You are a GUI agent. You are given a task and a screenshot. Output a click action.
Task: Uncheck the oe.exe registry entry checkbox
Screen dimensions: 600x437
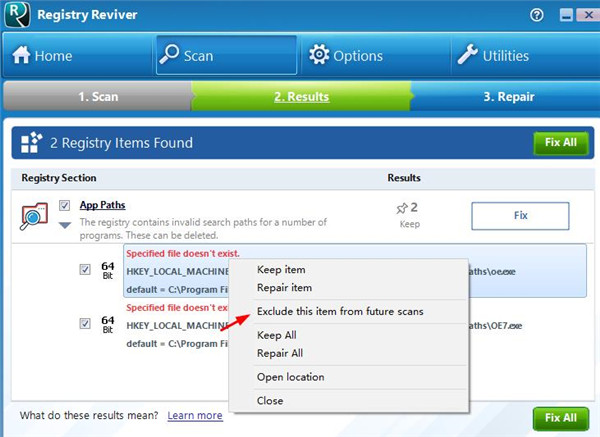[x=85, y=270]
